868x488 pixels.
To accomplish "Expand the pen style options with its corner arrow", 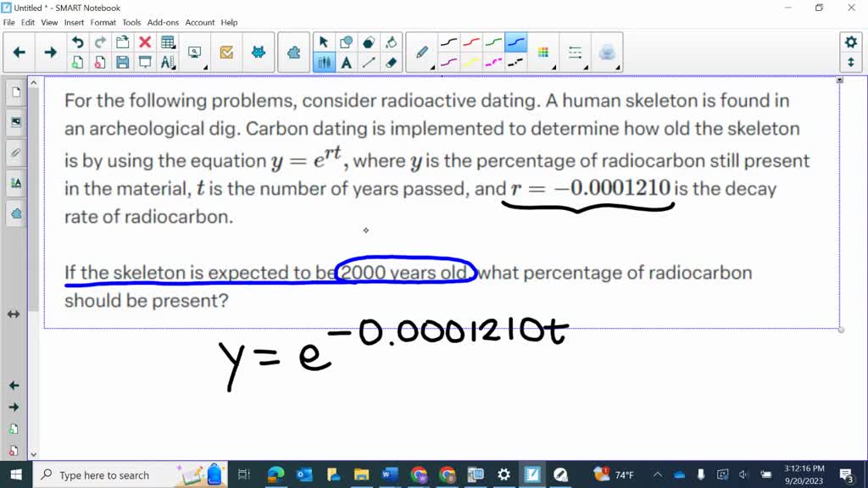I will (434, 66).
